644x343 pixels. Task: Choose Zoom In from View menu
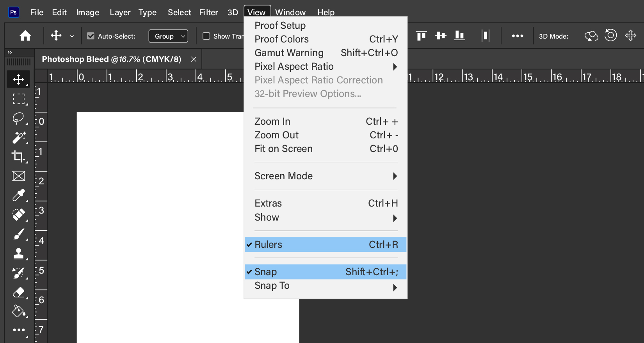coord(326,121)
